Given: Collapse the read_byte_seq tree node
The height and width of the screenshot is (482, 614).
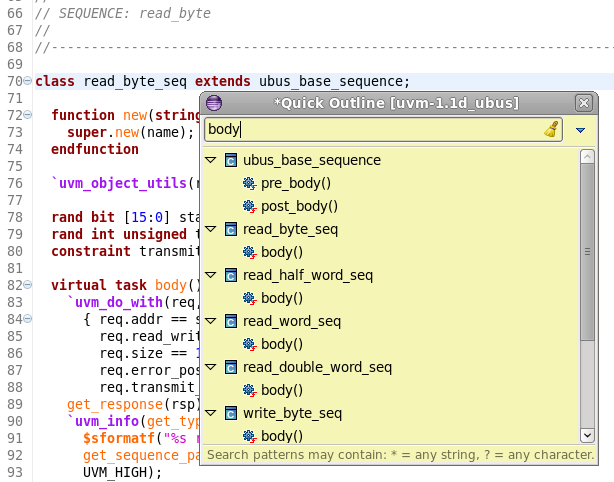Looking at the screenshot, I should click(x=211, y=229).
